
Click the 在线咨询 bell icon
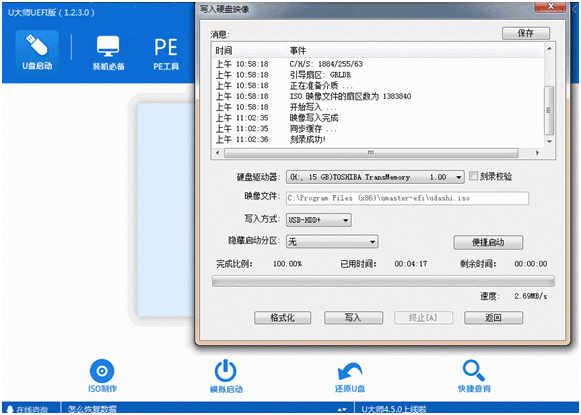[x=10, y=409]
